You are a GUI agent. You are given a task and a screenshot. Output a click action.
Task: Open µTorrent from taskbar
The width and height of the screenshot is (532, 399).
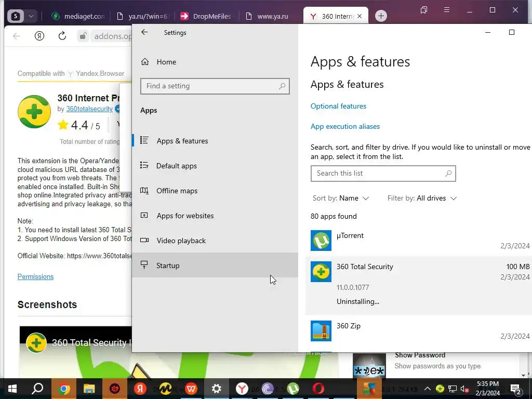point(293,389)
